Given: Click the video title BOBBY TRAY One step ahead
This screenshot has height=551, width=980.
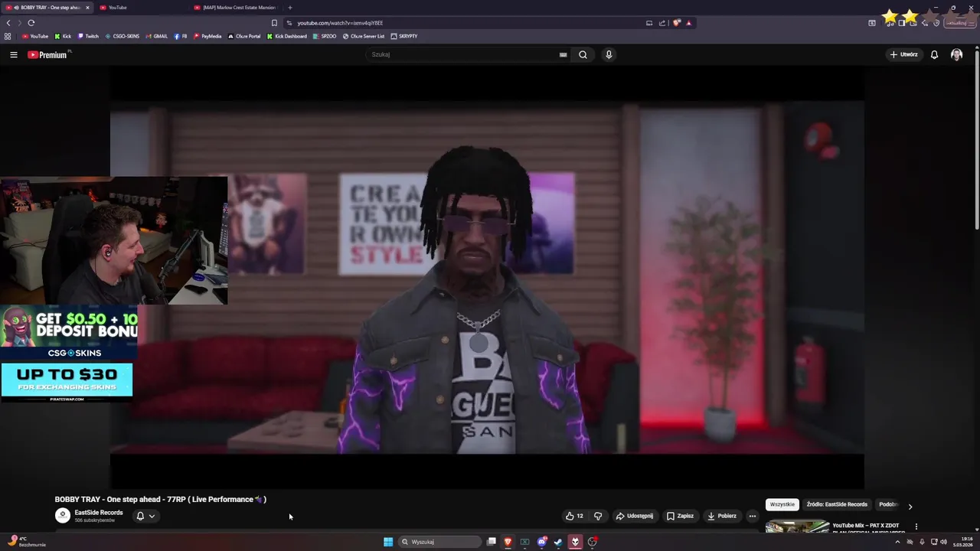Looking at the screenshot, I should [x=160, y=499].
